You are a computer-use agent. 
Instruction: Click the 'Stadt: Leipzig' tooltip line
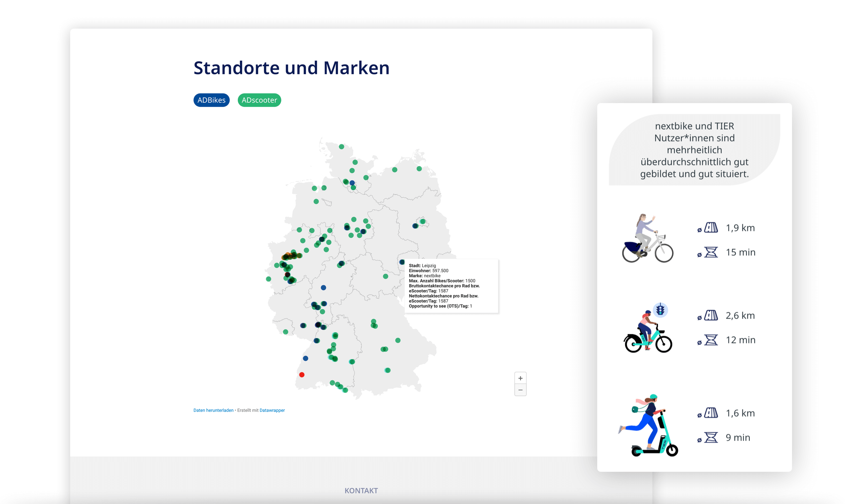point(422,266)
